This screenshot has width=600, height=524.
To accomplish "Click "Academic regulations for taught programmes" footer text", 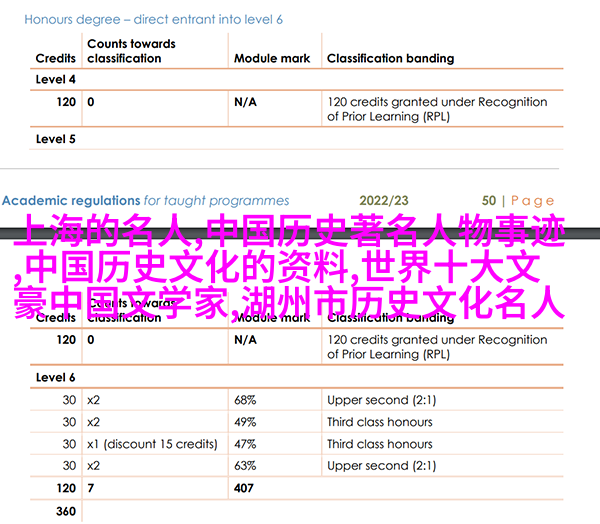I will click(145, 201).
